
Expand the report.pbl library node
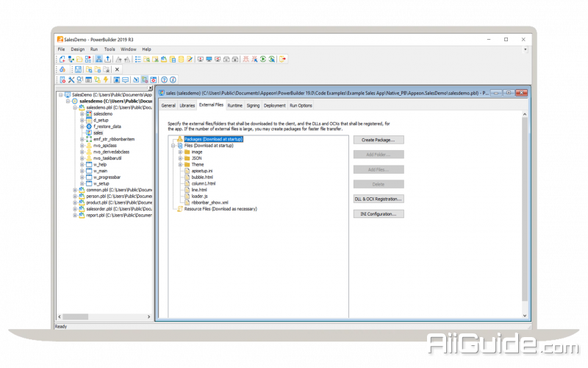75,215
